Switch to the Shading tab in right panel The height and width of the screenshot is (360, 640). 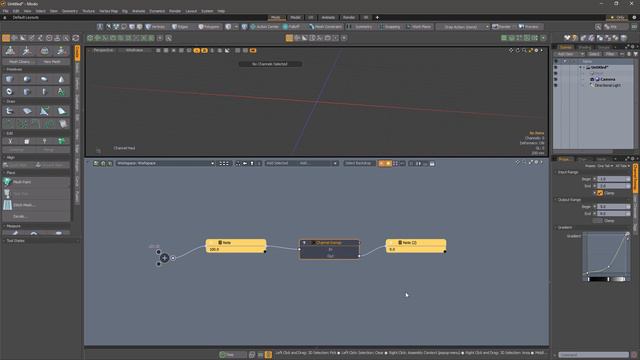(x=584, y=47)
